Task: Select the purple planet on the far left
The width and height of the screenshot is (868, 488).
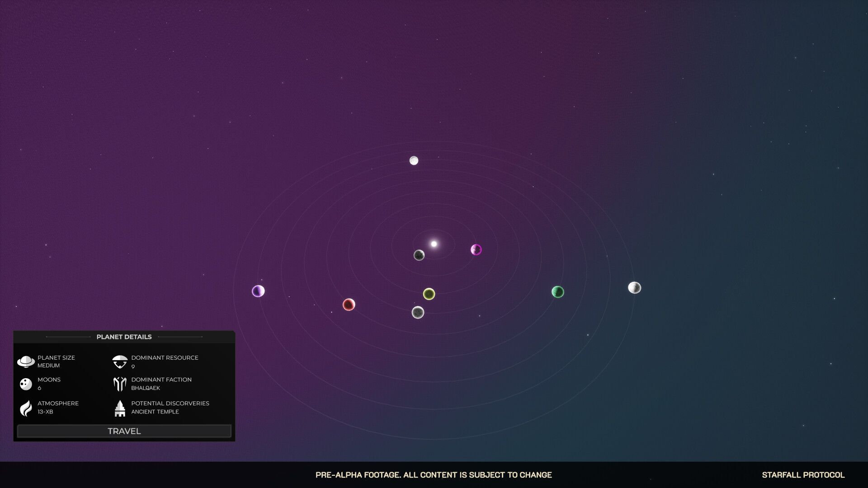Action: point(258,291)
